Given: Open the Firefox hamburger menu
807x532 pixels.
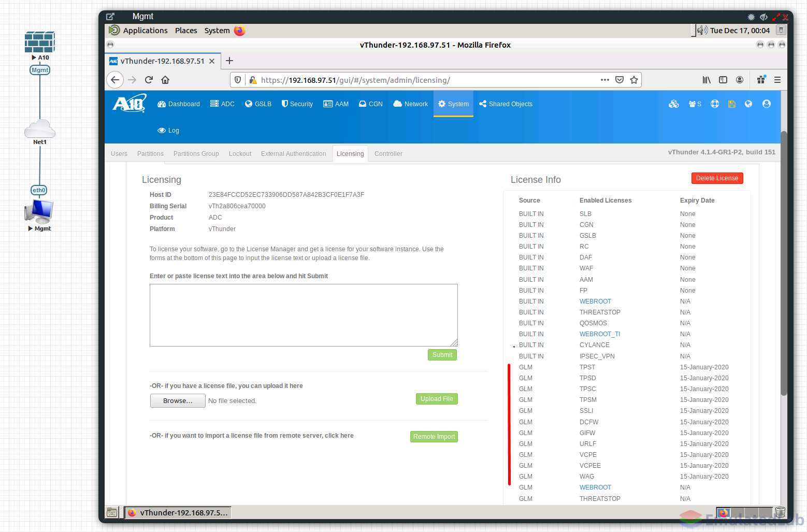Looking at the screenshot, I should tap(777, 80).
